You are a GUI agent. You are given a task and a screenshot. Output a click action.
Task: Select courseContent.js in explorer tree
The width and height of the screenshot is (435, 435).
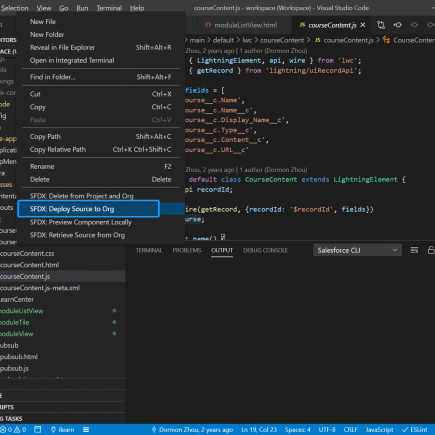point(62,276)
